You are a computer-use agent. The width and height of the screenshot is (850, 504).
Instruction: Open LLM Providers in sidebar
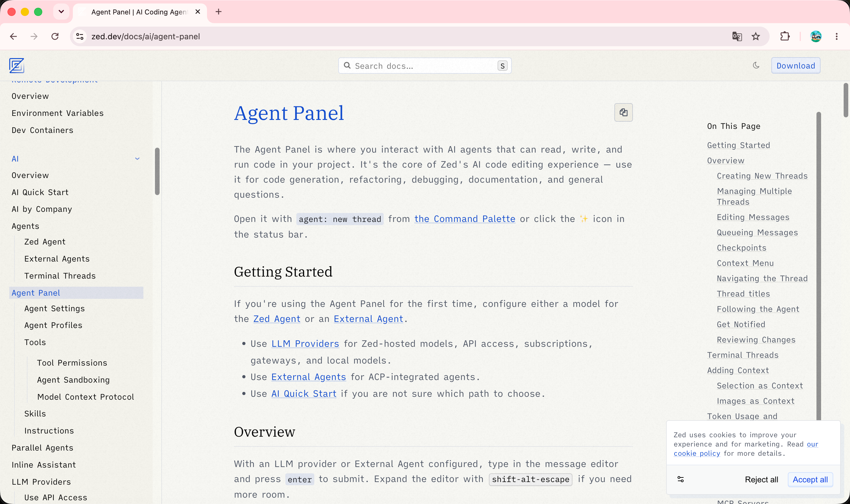[41, 481]
